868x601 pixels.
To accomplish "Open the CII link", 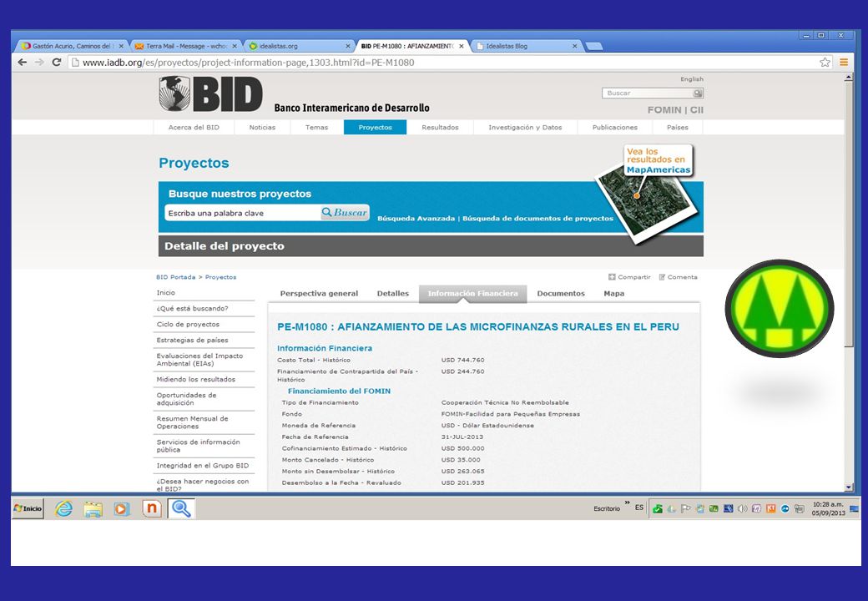I will point(697,110).
